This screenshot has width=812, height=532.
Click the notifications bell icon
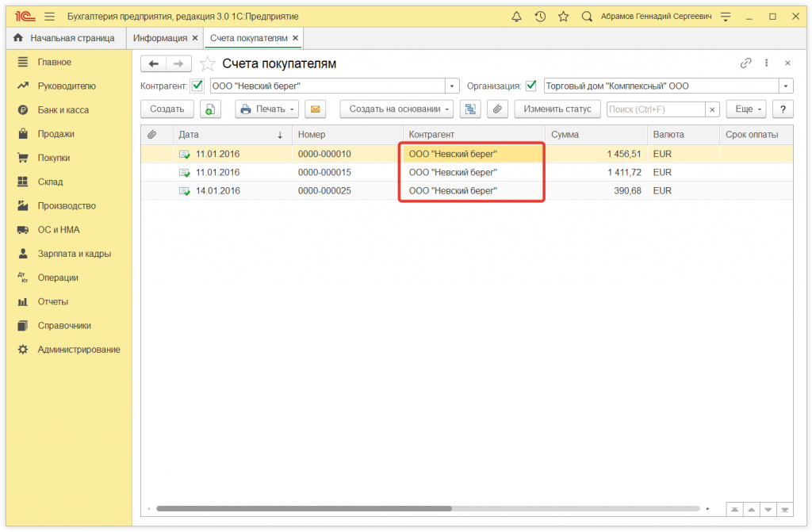click(517, 17)
